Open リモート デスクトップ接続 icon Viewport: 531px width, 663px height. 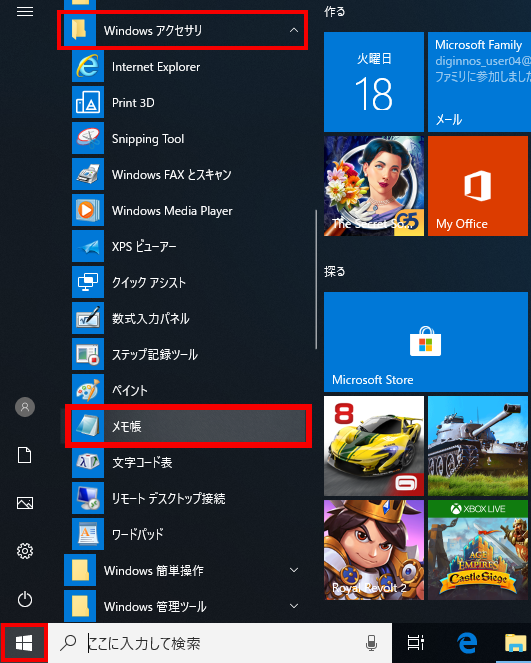point(88,498)
